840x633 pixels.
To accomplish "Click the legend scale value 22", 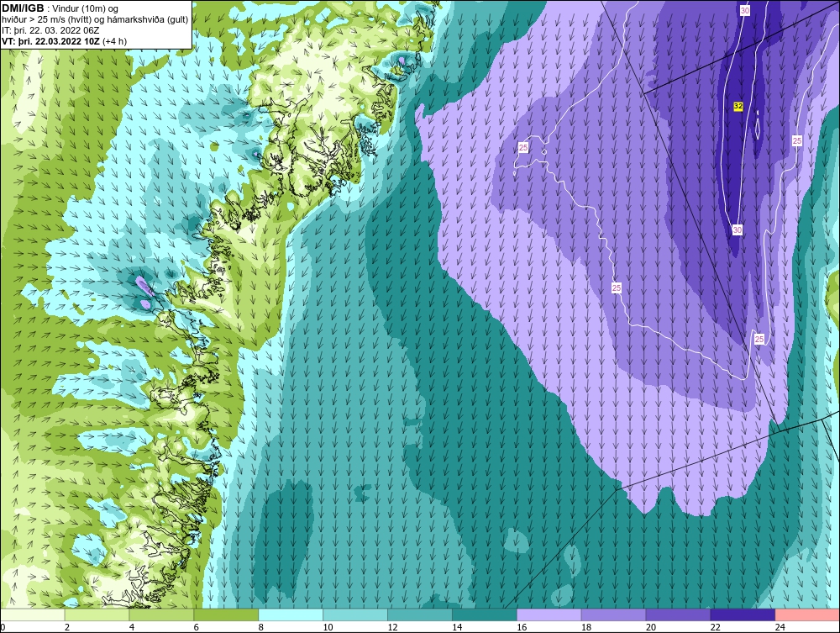I will (x=715, y=627).
